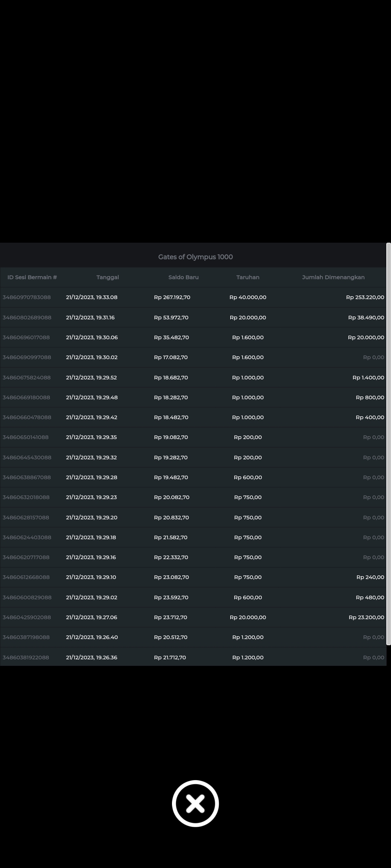Open session 34860696017088 details
The image size is (391, 868).
pyautogui.click(x=26, y=337)
